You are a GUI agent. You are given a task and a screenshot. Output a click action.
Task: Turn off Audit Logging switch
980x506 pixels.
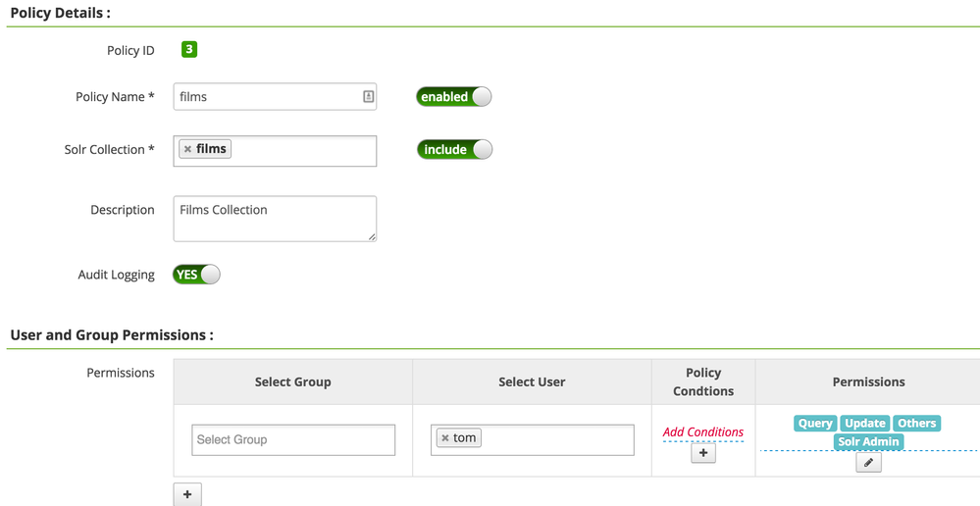(x=196, y=275)
